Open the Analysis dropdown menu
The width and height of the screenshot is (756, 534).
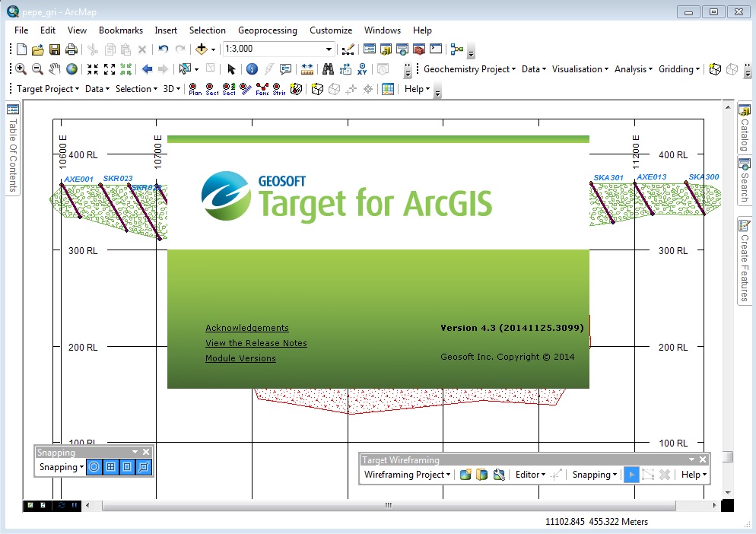click(x=634, y=69)
